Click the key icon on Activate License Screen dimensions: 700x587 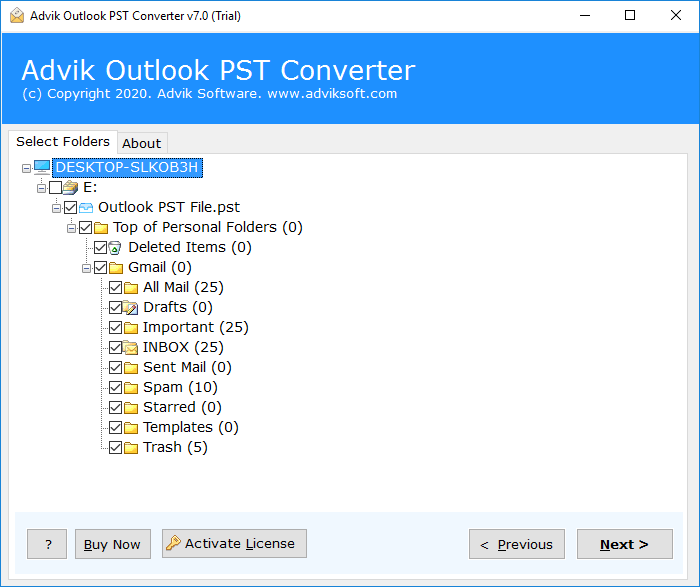173,543
